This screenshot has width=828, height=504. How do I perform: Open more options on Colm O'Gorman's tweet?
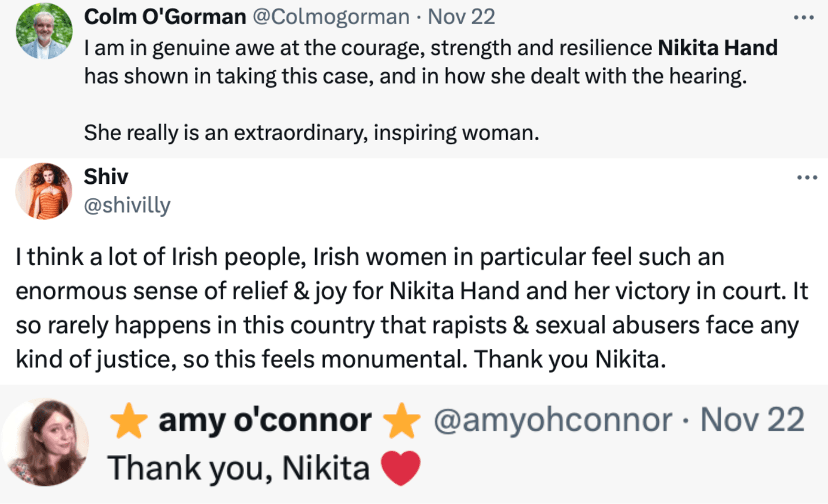pyautogui.click(x=803, y=17)
